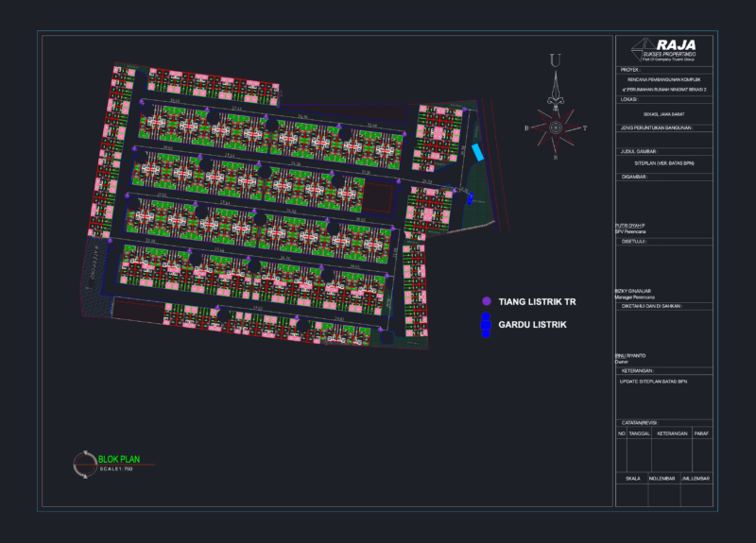Select PERUMAHAN RUMAH NINGRAT BEKASI 2 text
This screenshot has width=756, height=543.
[x=666, y=90]
